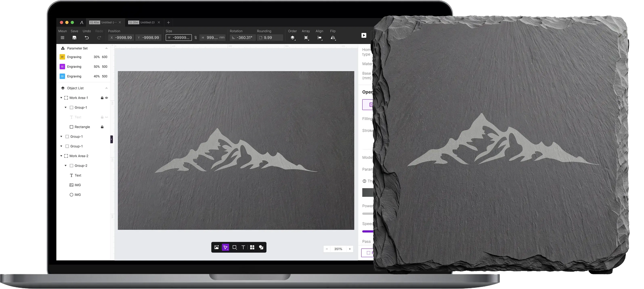This screenshot has height=289, width=644.
Task: Select Work Area-2 label
Action: [x=79, y=156]
